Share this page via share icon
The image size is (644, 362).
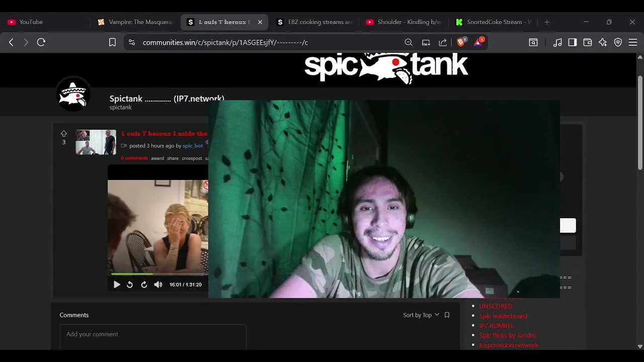tap(443, 42)
